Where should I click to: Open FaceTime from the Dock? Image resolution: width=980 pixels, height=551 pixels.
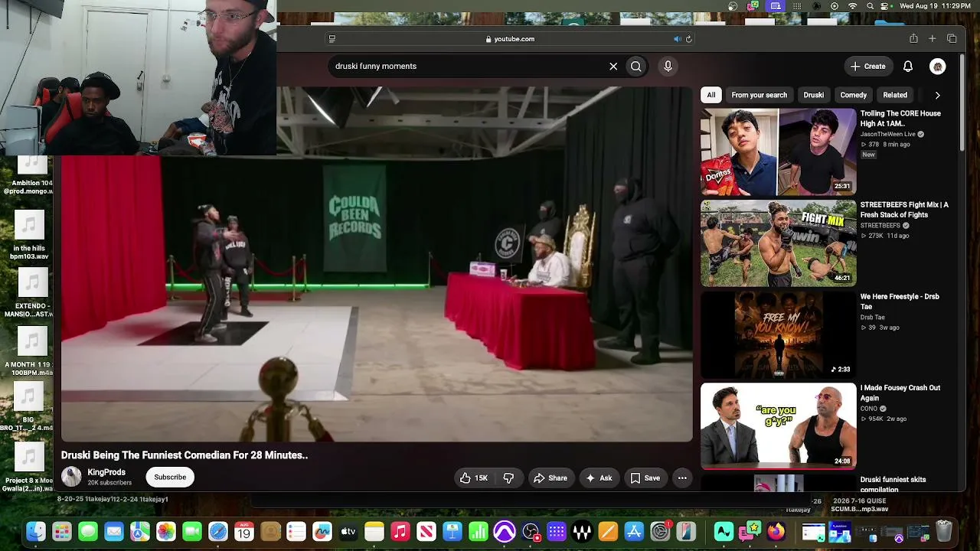[x=192, y=531]
